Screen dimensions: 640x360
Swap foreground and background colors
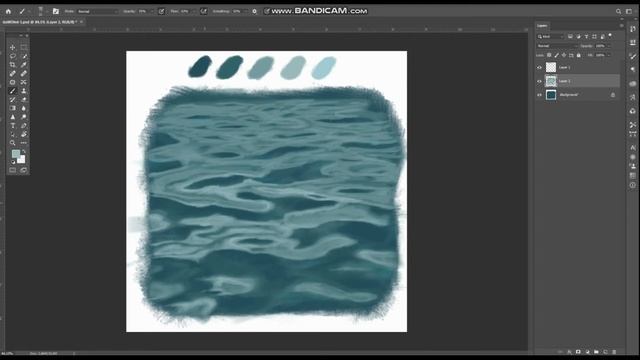[x=24, y=151]
